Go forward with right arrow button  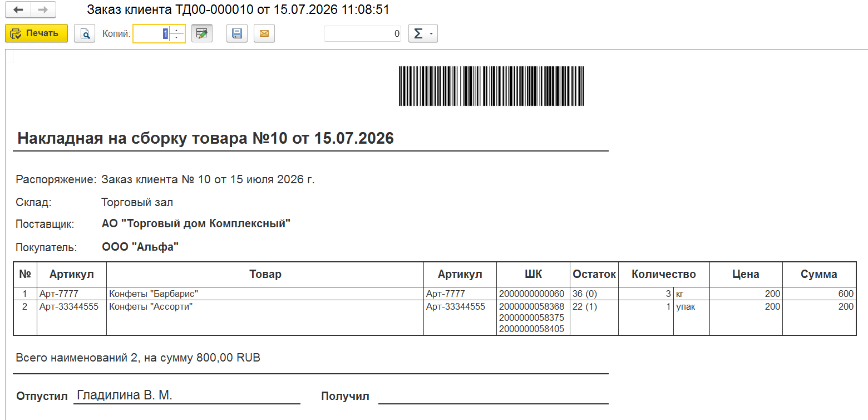coord(43,10)
